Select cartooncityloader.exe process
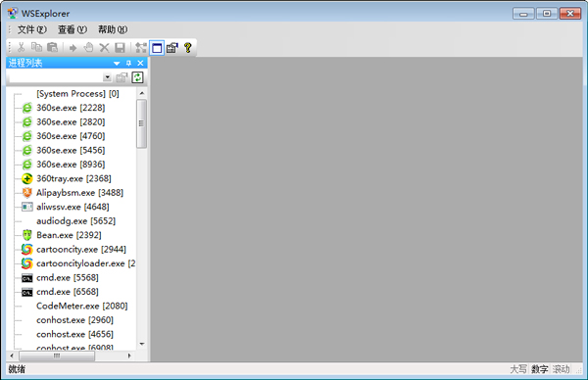 86,263
